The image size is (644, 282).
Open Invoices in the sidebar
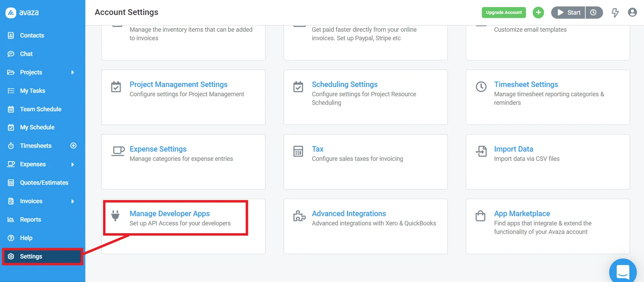point(31,201)
